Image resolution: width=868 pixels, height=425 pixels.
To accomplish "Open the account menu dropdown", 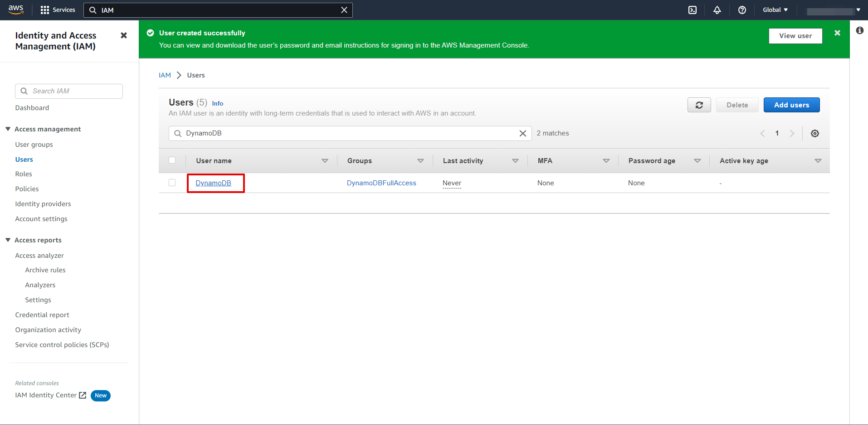I will click(834, 10).
